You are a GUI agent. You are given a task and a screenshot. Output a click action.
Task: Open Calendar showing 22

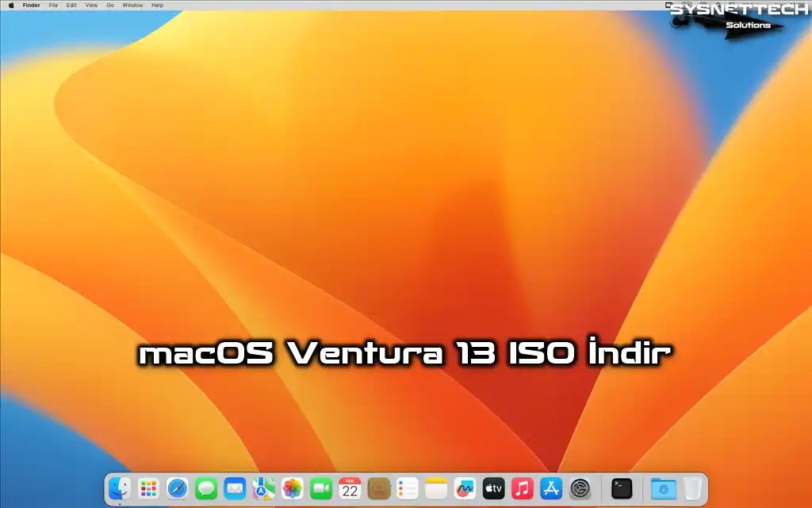350,488
